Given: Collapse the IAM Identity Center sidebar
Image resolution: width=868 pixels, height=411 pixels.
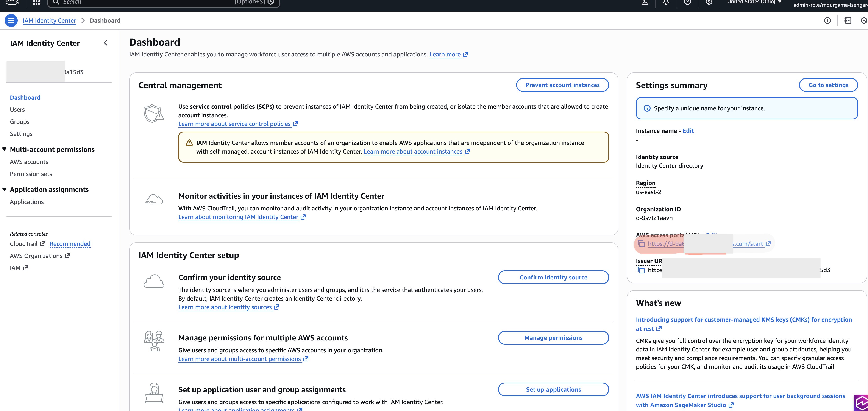Looking at the screenshot, I should (x=105, y=43).
